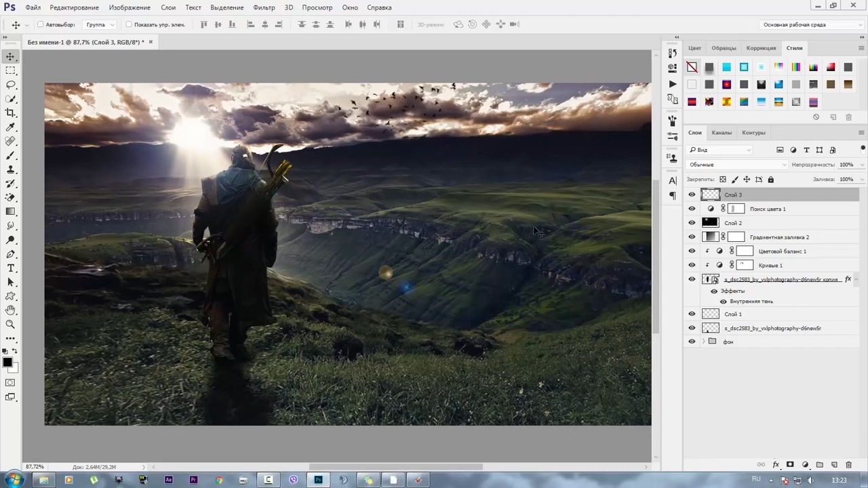The image size is (868, 488).
Task: Open the Непрозрачность opacity dropdown arrow
Action: point(862,165)
